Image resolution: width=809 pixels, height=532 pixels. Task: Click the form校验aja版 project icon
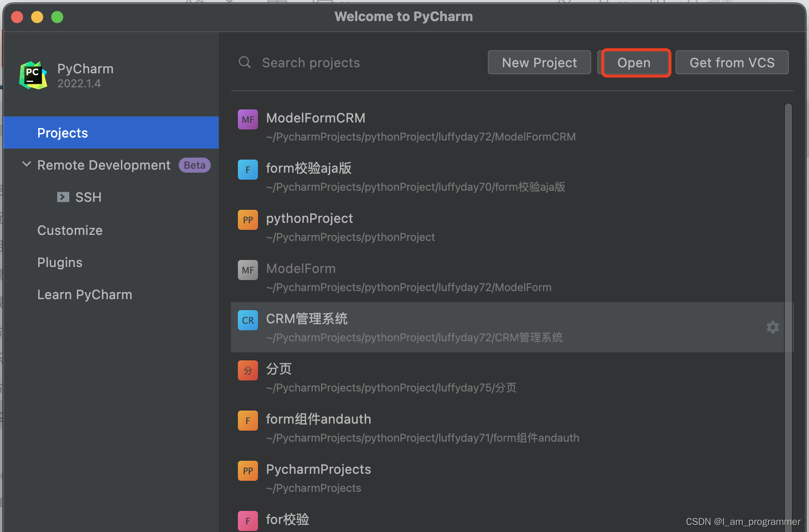247,169
